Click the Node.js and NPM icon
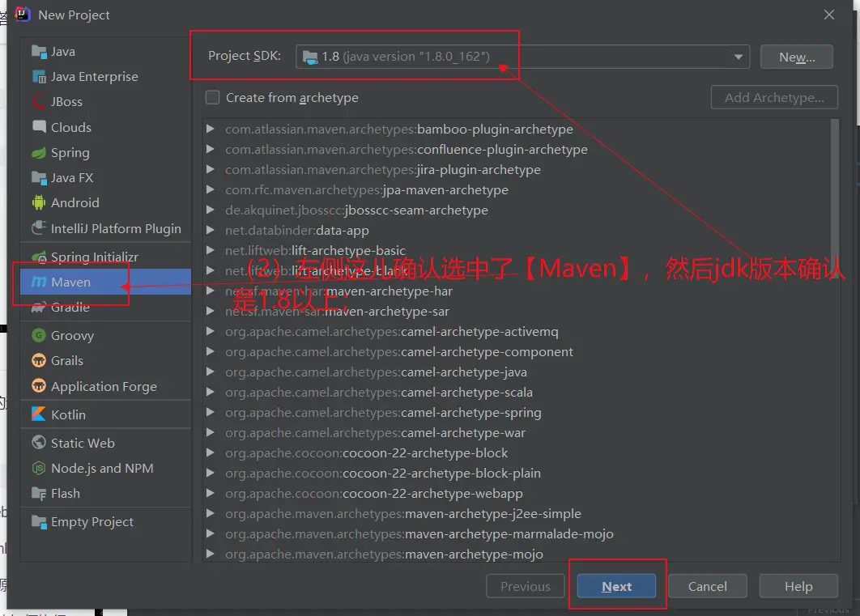The image size is (860, 616). pyautogui.click(x=39, y=468)
